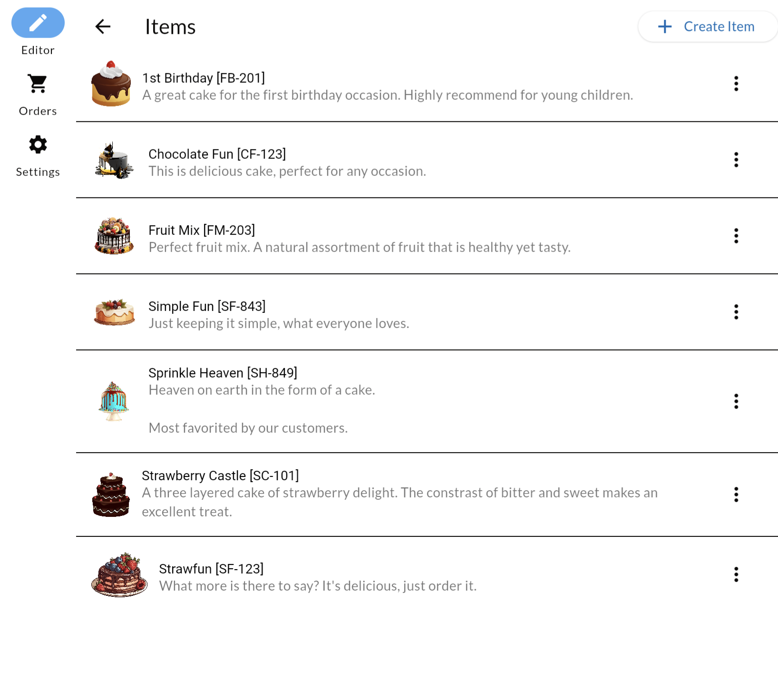Click the 1st Birthday cake thumbnail
The width and height of the screenshot is (778, 700).
tap(111, 86)
